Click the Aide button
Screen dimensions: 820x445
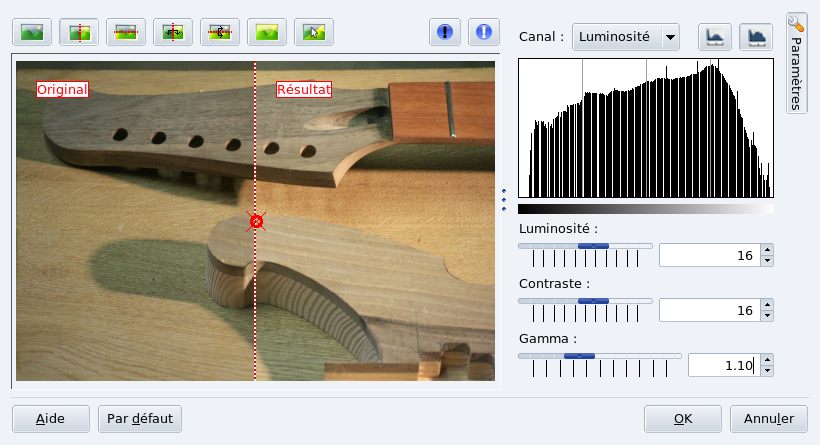51,418
